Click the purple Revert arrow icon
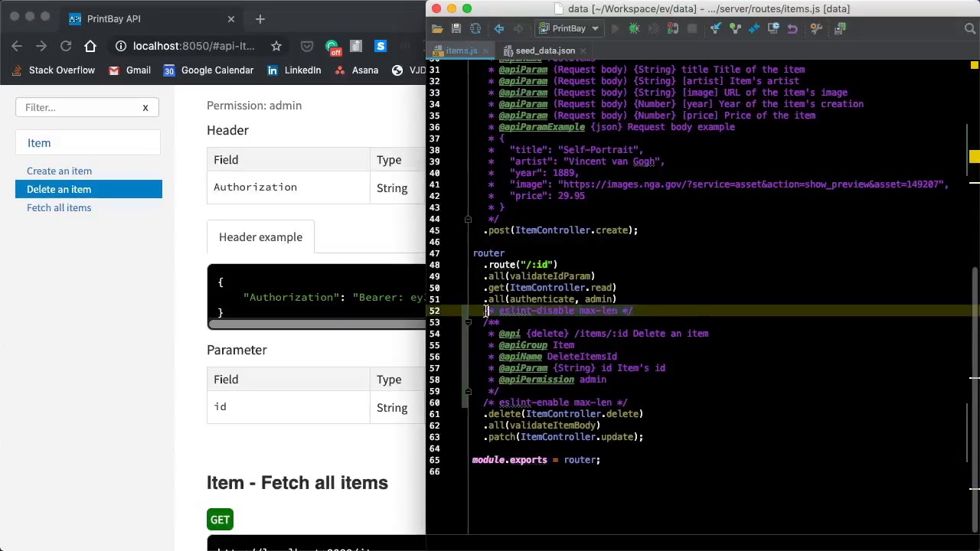 click(x=792, y=29)
